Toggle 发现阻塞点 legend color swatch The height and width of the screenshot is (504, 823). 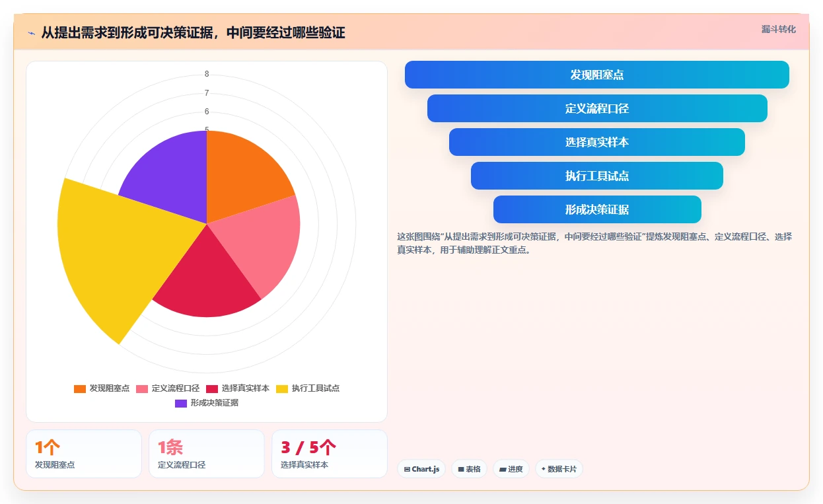pyautogui.click(x=80, y=388)
